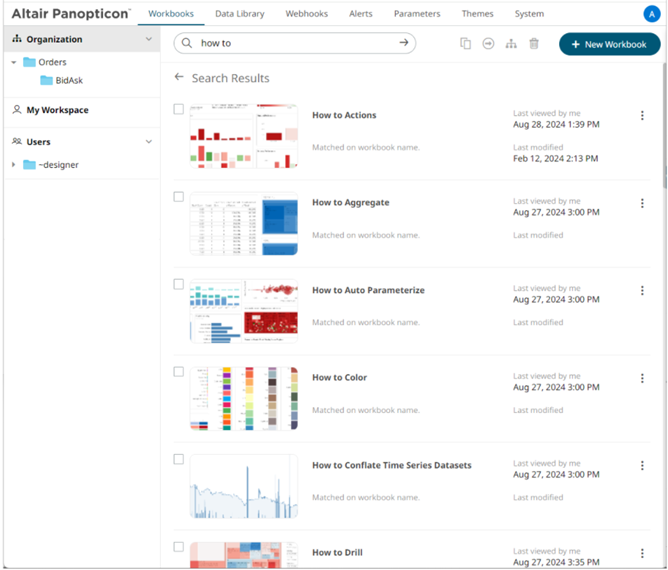Go back using Search Results arrow
Viewport: 668px width, 570px height.
point(179,77)
